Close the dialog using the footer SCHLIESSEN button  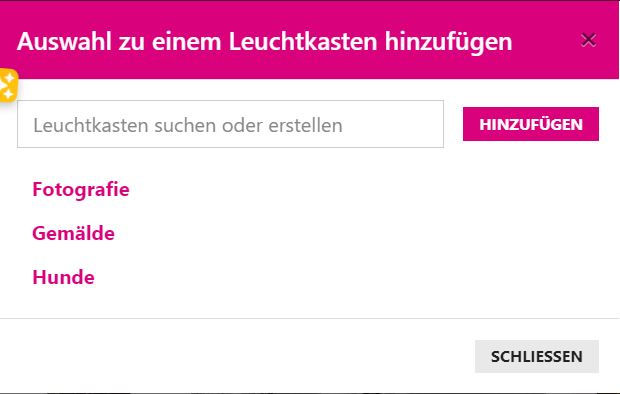pos(537,356)
